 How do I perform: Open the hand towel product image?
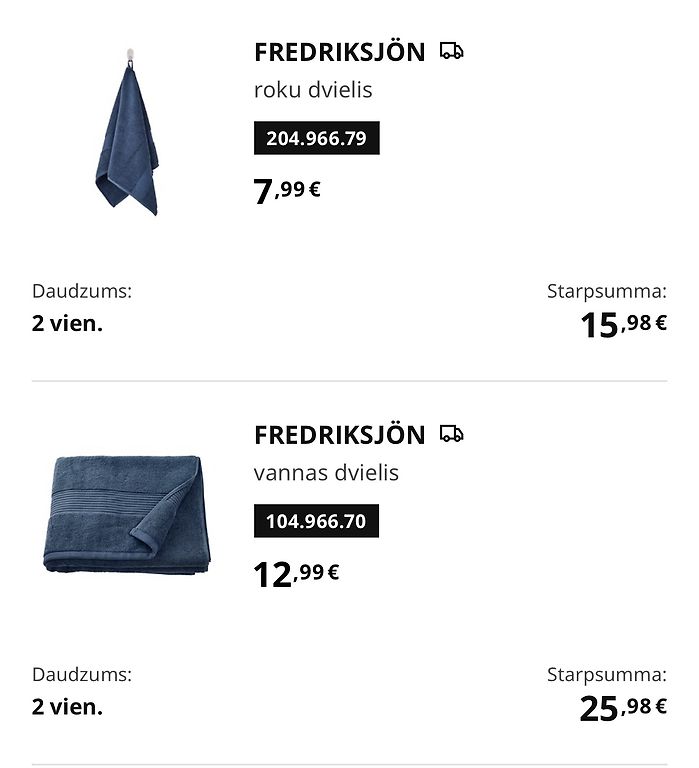[127, 132]
